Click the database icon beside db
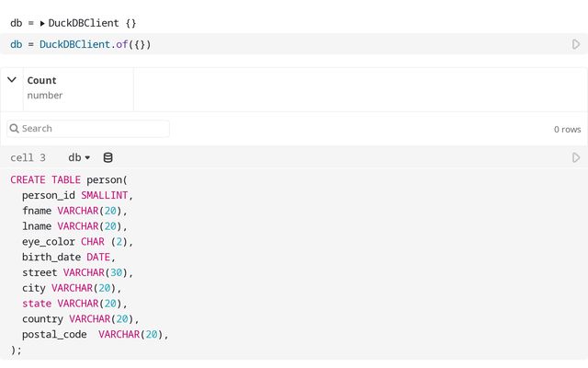The height and width of the screenshot is (368, 588). 107,157
